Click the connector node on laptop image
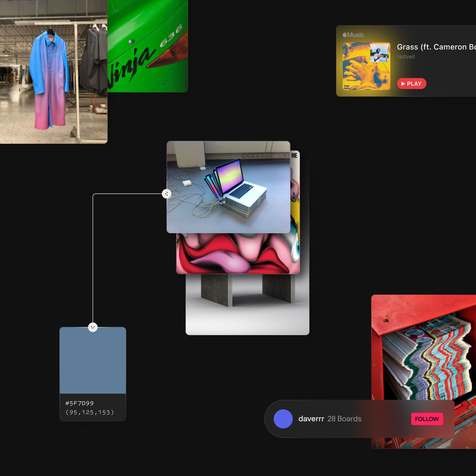Screen dimensions: 476x476 click(167, 194)
